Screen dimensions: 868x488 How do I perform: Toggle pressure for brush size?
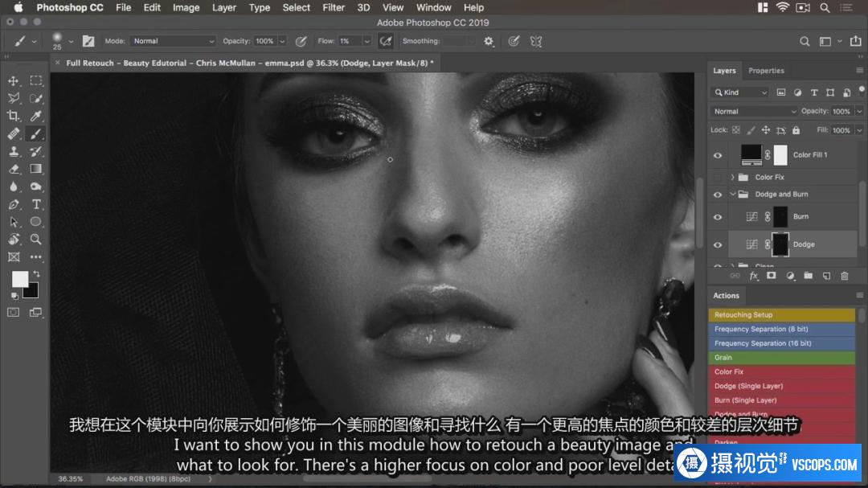coord(514,41)
